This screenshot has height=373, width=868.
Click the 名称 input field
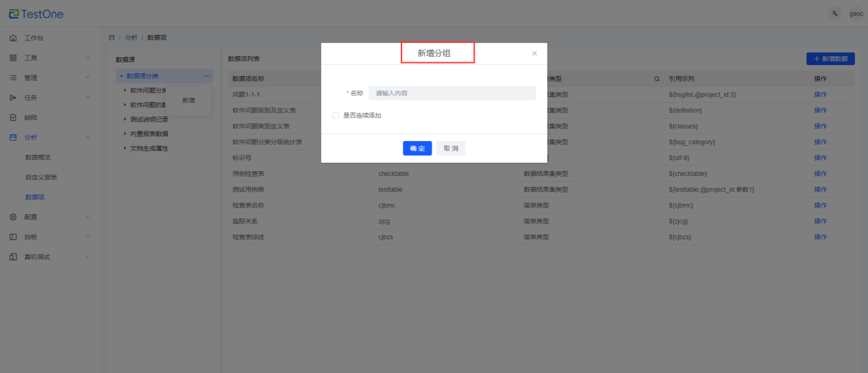[x=452, y=93]
